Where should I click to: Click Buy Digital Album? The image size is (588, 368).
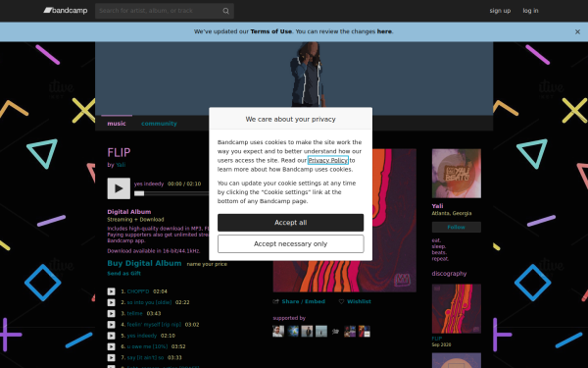(x=144, y=263)
